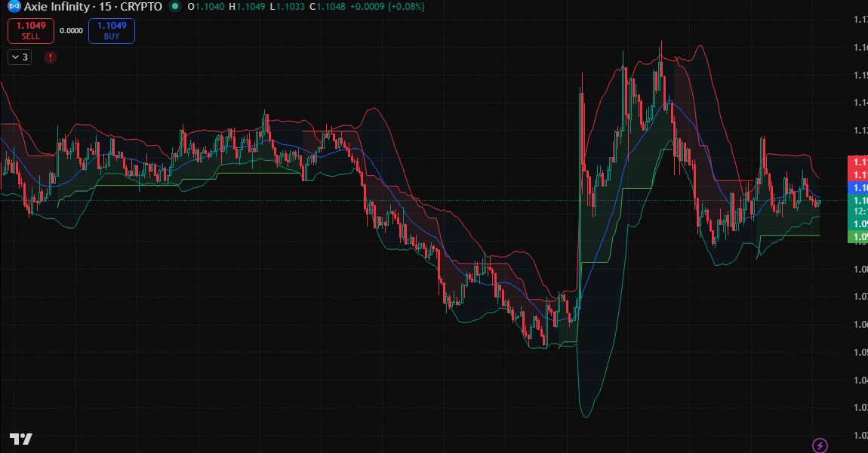
Task: Open the red exclamation error indicator
Action: coord(51,57)
